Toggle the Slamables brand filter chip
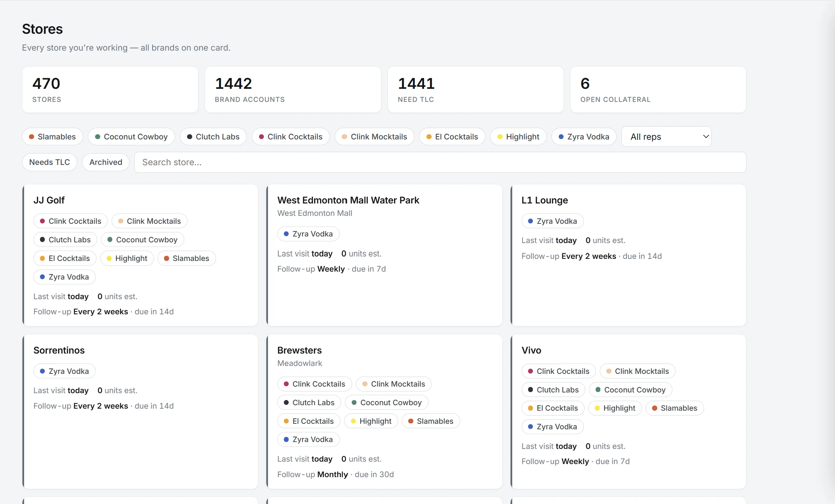The height and width of the screenshot is (504, 835). [52, 137]
